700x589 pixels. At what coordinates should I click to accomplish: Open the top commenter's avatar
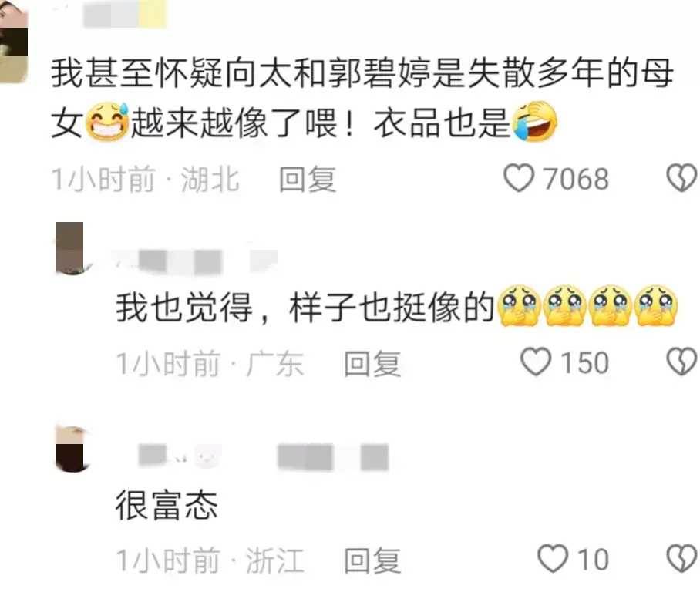[x=13, y=42]
